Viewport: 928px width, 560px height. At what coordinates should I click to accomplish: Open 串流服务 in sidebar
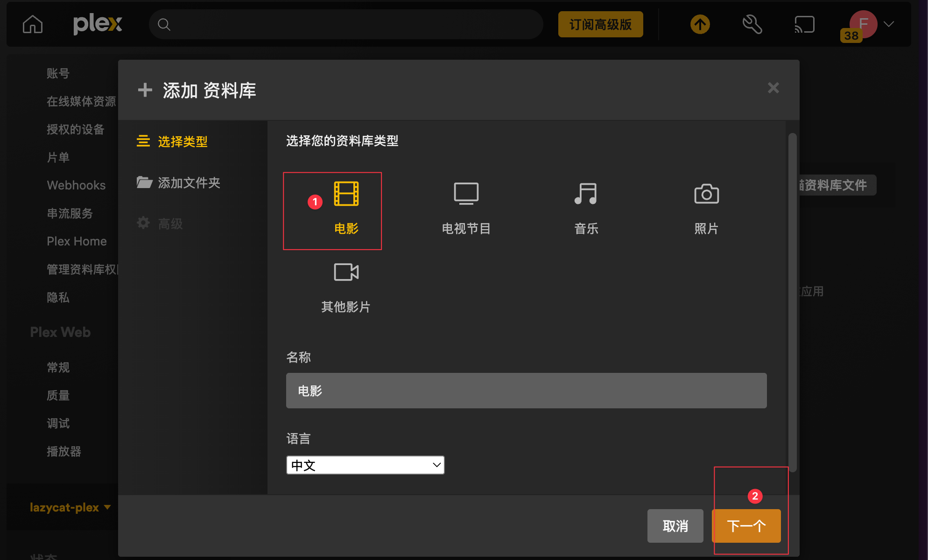[70, 213]
